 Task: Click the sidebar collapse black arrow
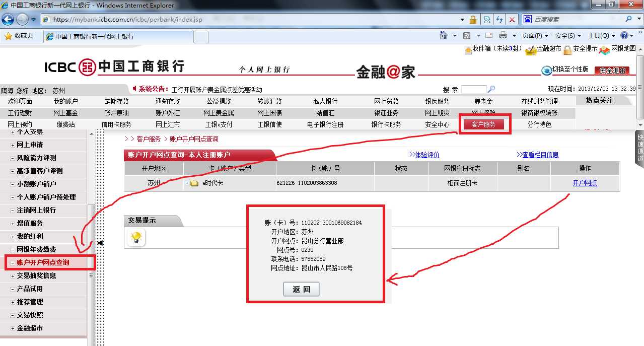100,243
